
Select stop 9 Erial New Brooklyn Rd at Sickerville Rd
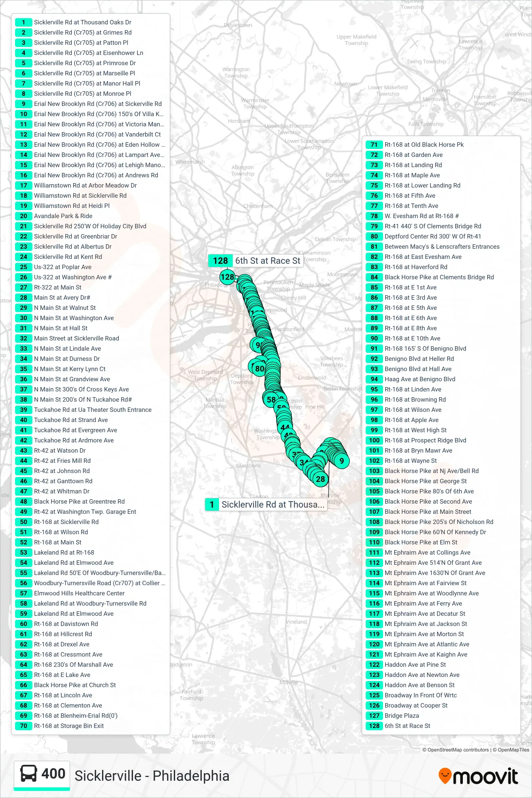click(x=89, y=104)
